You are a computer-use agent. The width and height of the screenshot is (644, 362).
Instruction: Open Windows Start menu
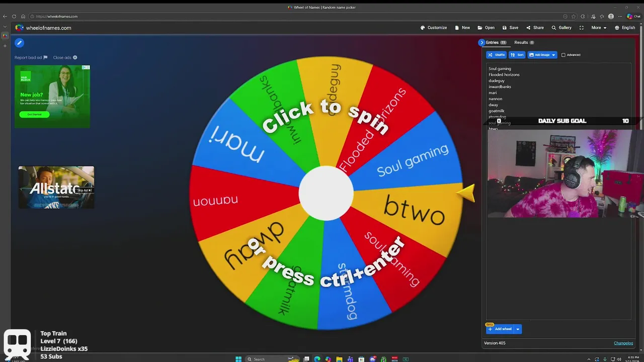pos(238,359)
